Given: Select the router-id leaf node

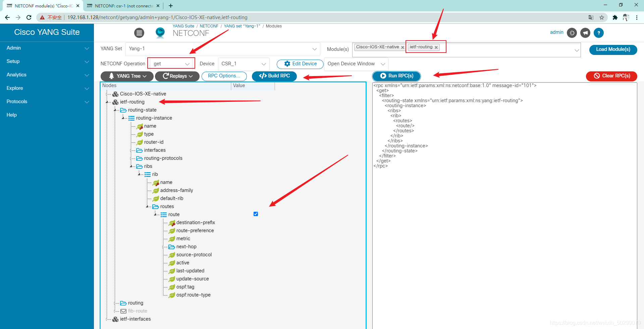Looking at the screenshot, I should click(x=154, y=142).
